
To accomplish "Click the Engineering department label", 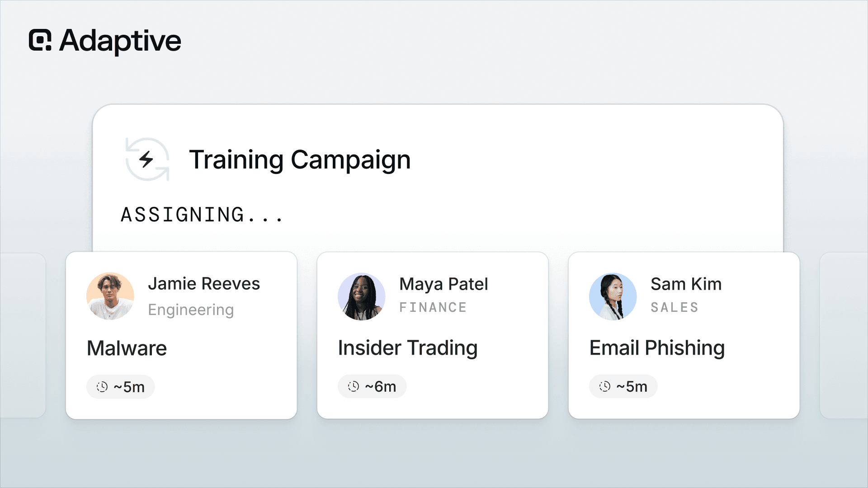I will (191, 310).
